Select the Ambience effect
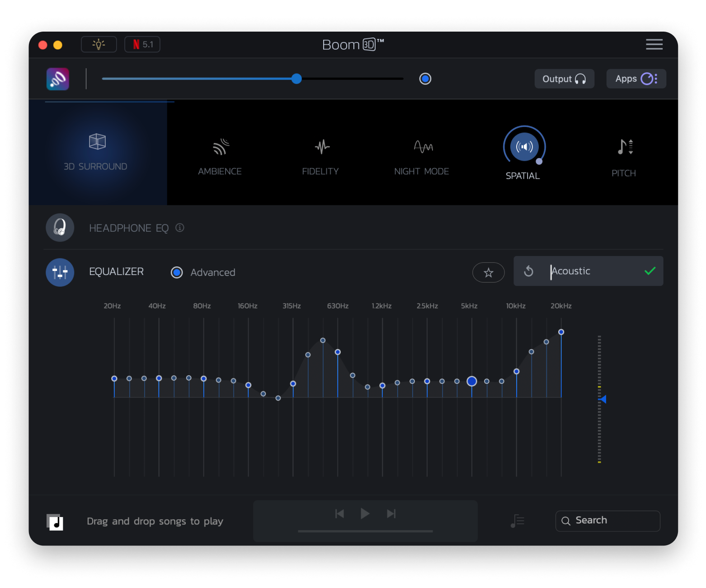 point(220,157)
